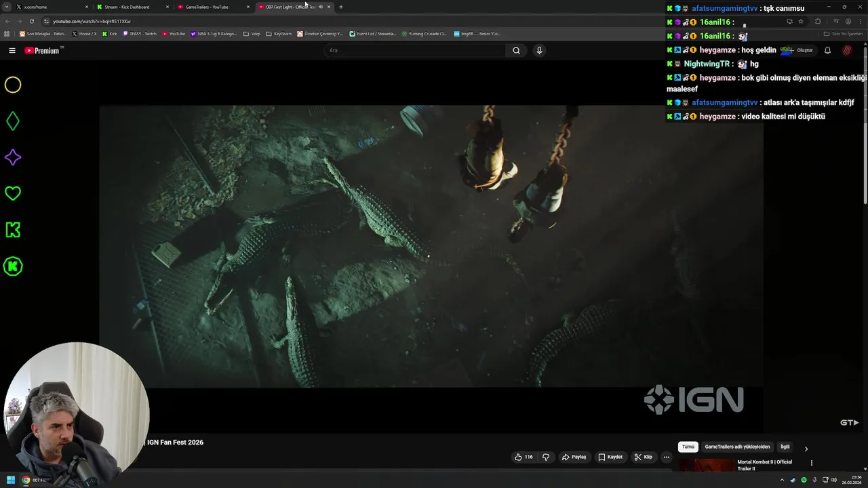Screen dimensions: 868x488
Task: Bookmark this page with star icon
Action: tap(801, 21)
